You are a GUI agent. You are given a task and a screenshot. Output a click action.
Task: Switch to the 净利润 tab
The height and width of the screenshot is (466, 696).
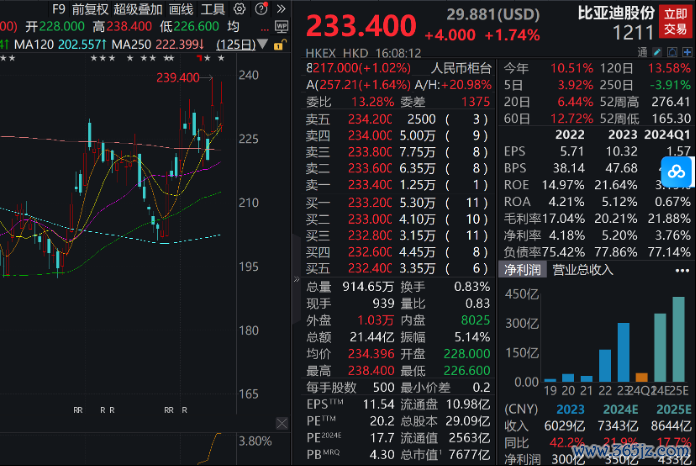[x=522, y=269]
